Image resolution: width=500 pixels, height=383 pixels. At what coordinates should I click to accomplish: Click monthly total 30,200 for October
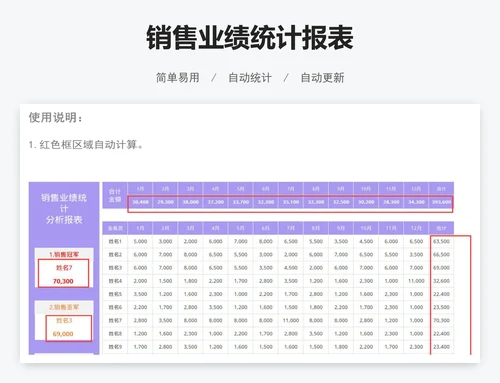pyautogui.click(x=366, y=202)
